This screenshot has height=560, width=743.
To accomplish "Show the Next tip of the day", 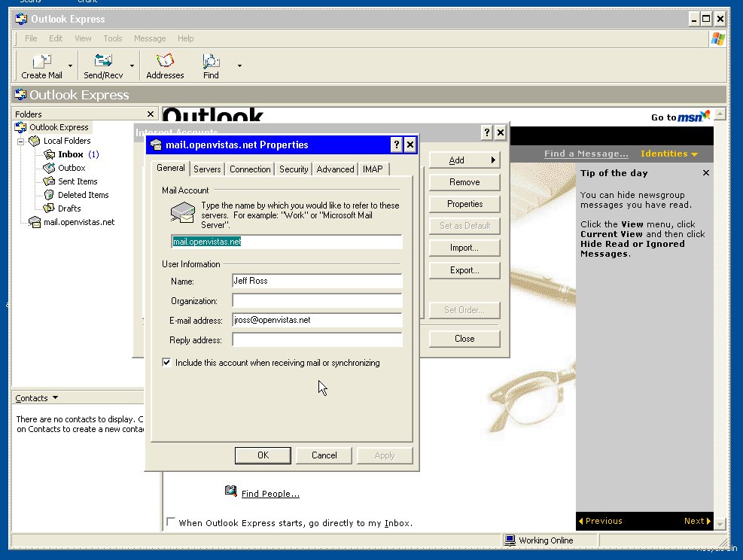I will click(x=697, y=521).
